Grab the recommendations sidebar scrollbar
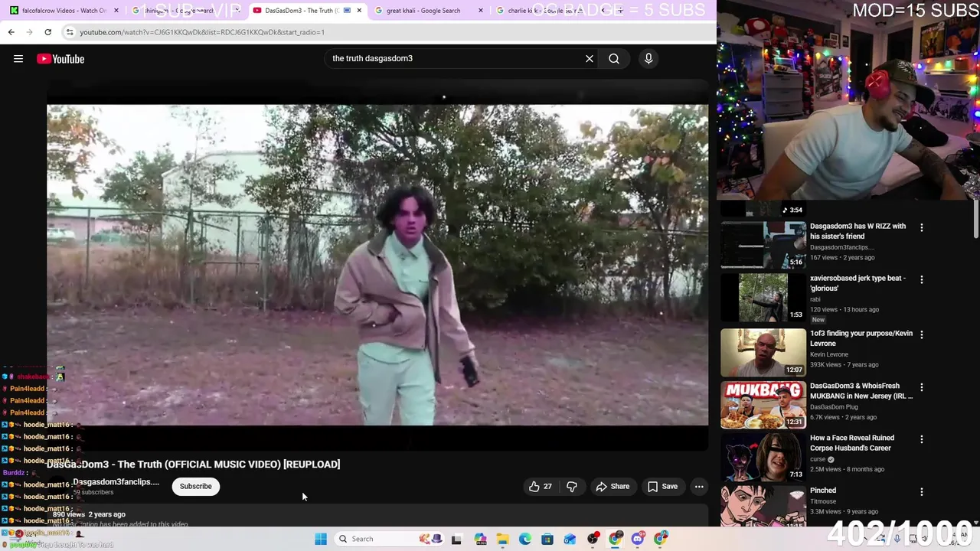The height and width of the screenshot is (551, 980). [x=975, y=220]
